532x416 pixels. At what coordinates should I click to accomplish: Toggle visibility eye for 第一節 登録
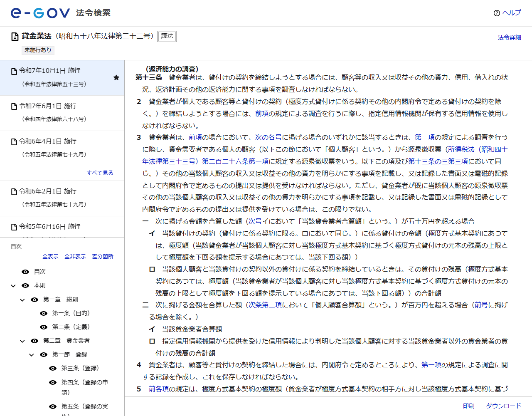tap(44, 354)
